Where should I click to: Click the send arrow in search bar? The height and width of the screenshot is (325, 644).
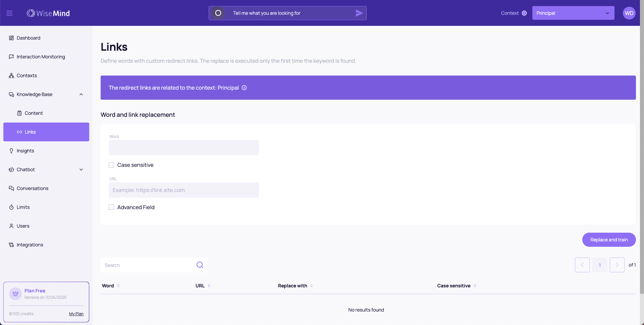point(359,13)
